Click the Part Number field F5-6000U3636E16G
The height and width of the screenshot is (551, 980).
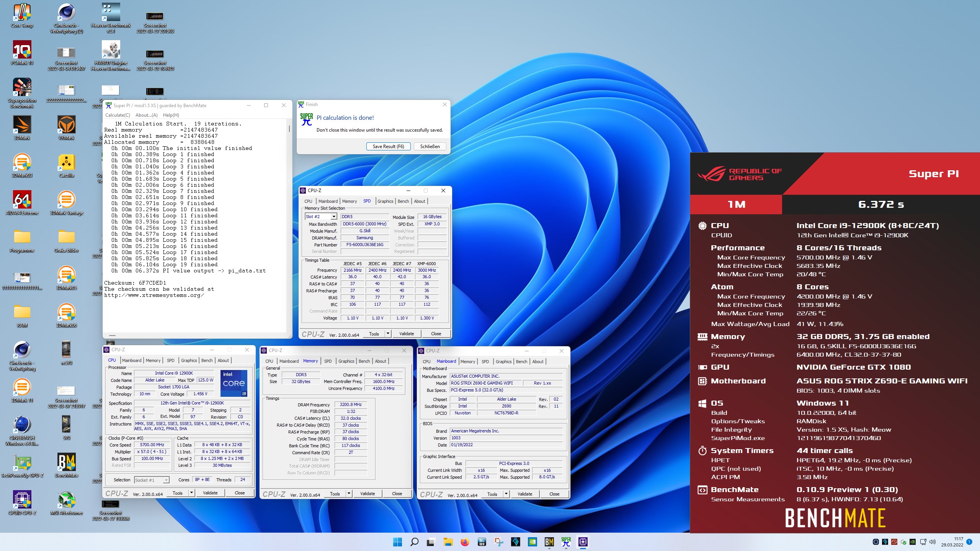tap(365, 245)
